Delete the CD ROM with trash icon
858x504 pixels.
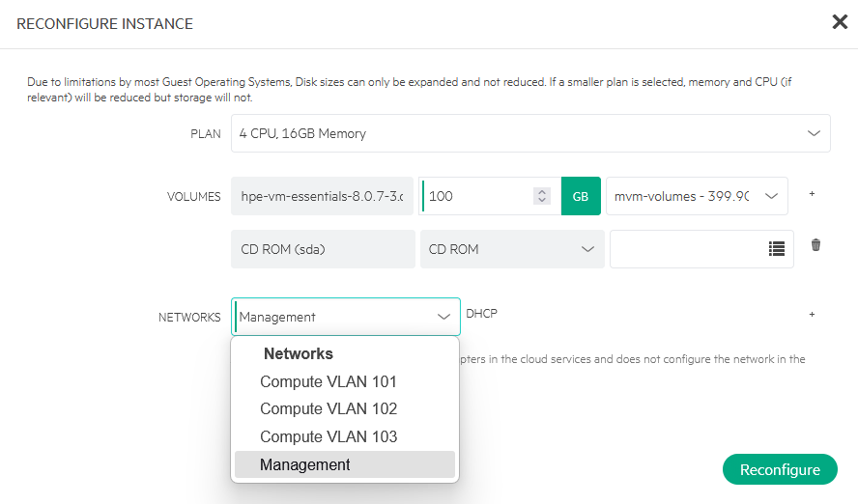click(x=815, y=246)
